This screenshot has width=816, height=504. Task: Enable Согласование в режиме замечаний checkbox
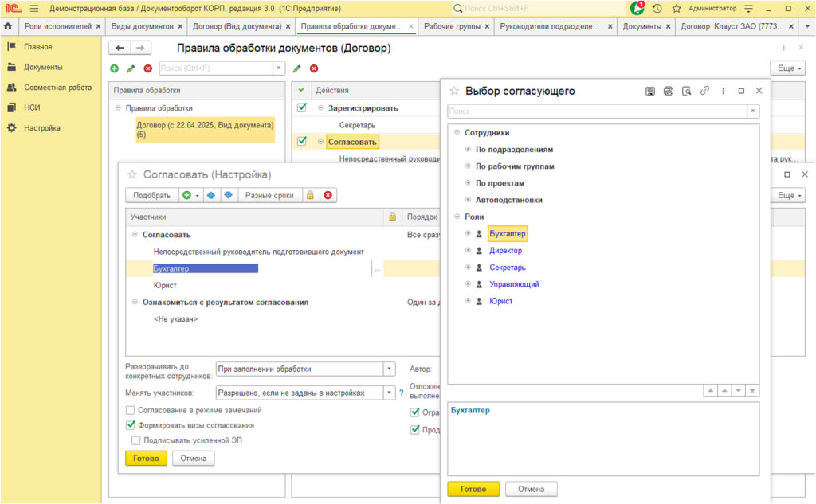click(131, 410)
